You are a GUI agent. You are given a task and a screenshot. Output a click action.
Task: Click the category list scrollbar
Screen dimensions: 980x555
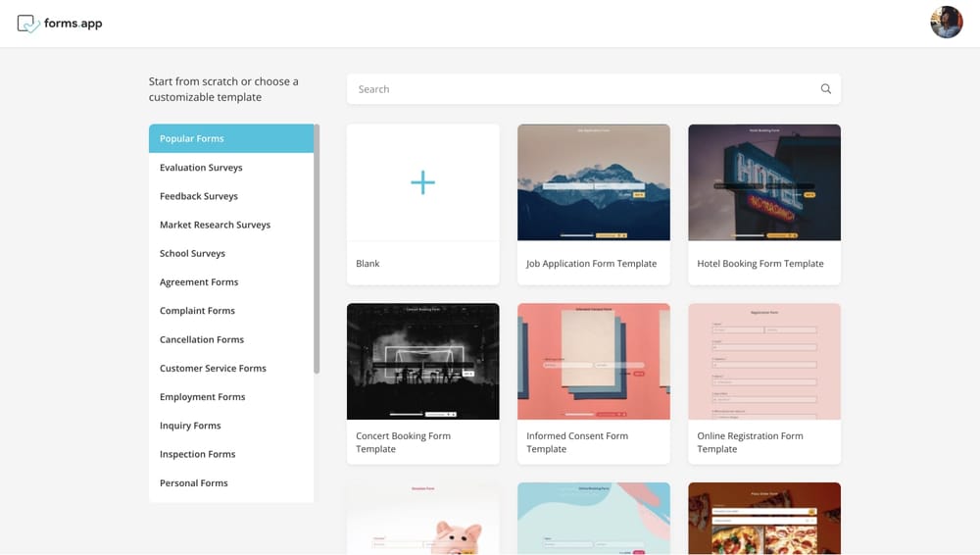click(x=317, y=248)
